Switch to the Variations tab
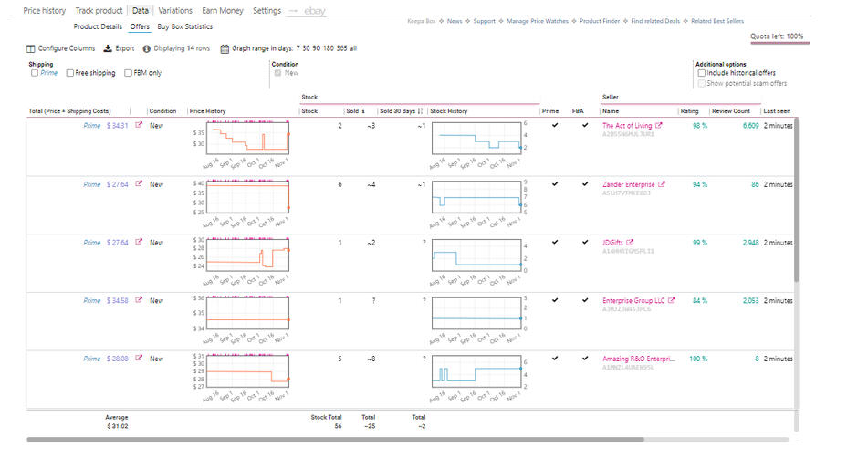This screenshot has width=868, height=458. (174, 11)
